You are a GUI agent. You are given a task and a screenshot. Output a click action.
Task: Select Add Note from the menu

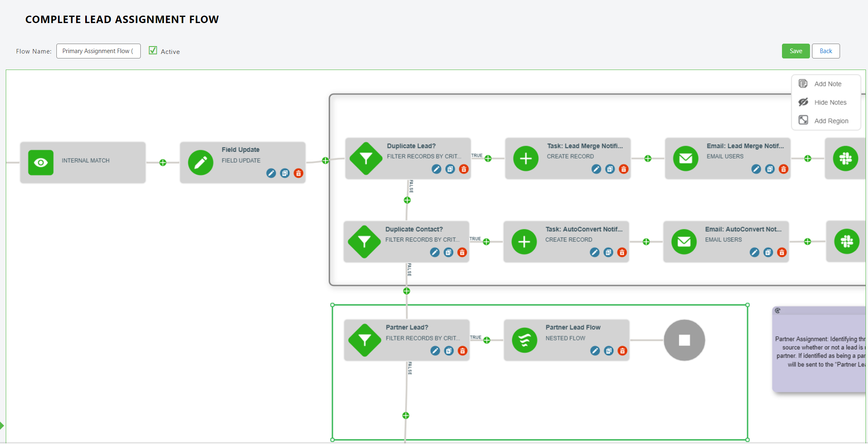(x=828, y=84)
